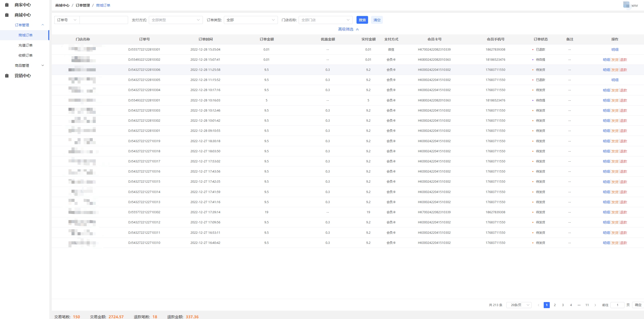Go to page 11
Image resolution: width=644 pixels, height=319 pixels.
(587, 305)
